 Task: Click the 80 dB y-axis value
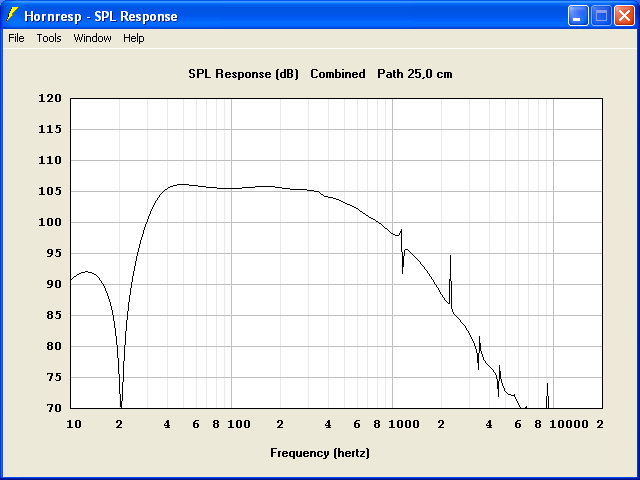(x=54, y=347)
